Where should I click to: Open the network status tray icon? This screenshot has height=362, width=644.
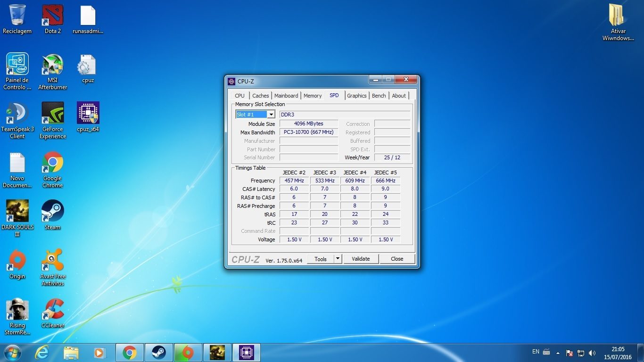coord(581,353)
